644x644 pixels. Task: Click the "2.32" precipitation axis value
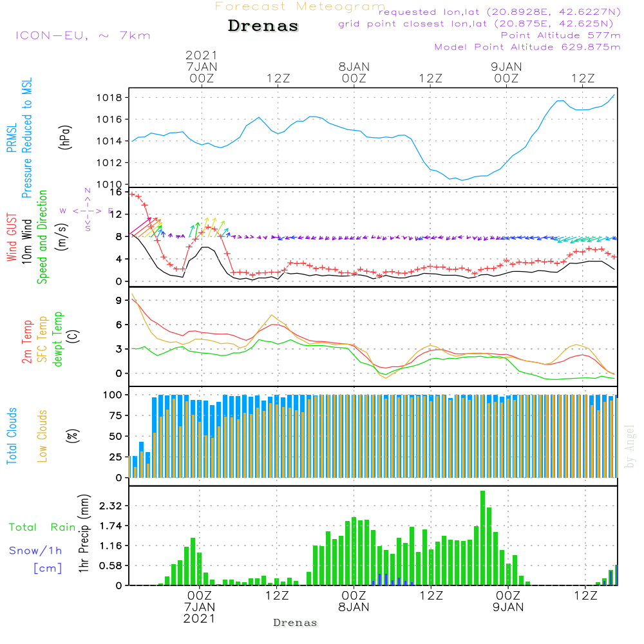click(x=111, y=506)
